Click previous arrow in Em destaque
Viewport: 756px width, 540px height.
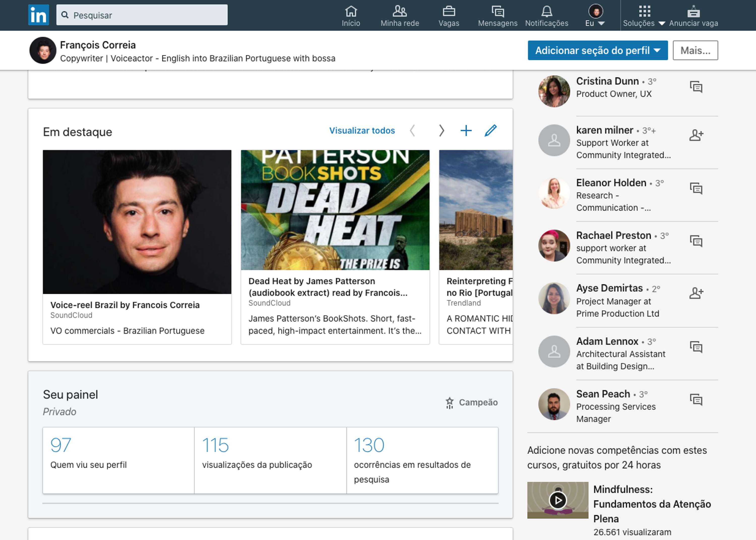coord(412,131)
